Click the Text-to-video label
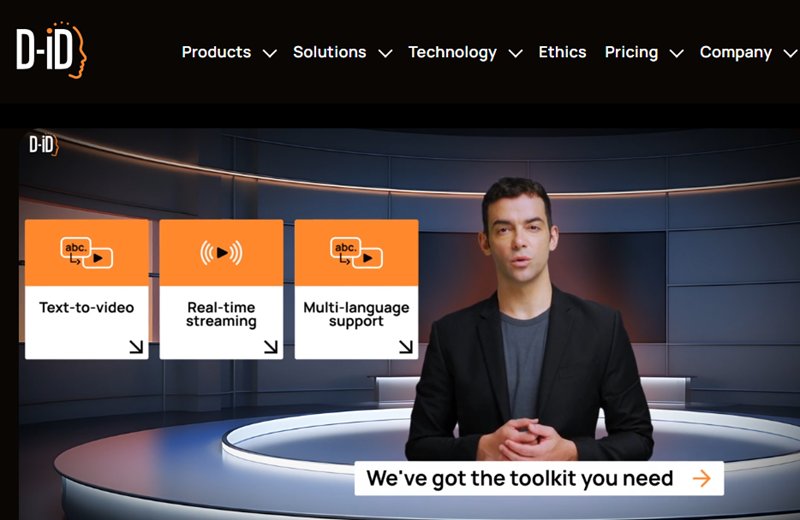This screenshot has height=520, width=800. click(x=87, y=308)
